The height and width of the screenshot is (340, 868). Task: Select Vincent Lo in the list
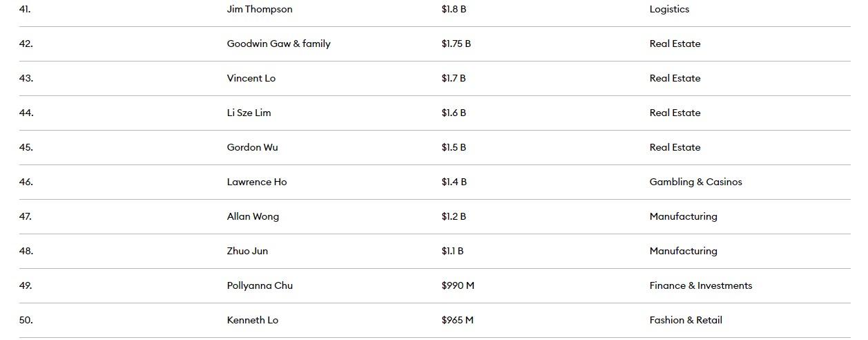[251, 78]
